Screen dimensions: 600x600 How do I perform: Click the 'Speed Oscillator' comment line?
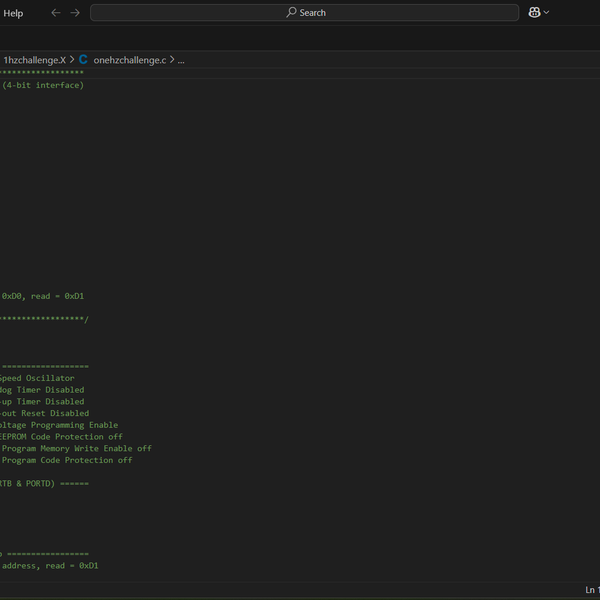[x=37, y=379]
